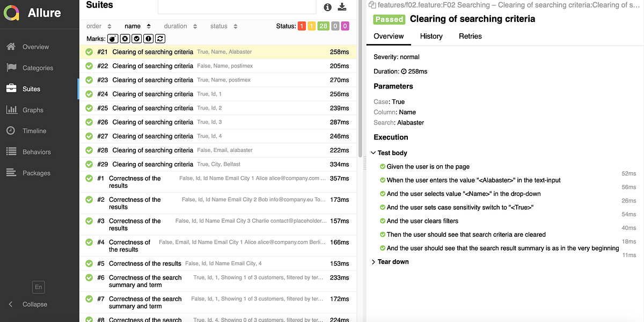The image size is (644, 322).
Task: Open test #23 with True, Name, postimex
Action: 218,80
